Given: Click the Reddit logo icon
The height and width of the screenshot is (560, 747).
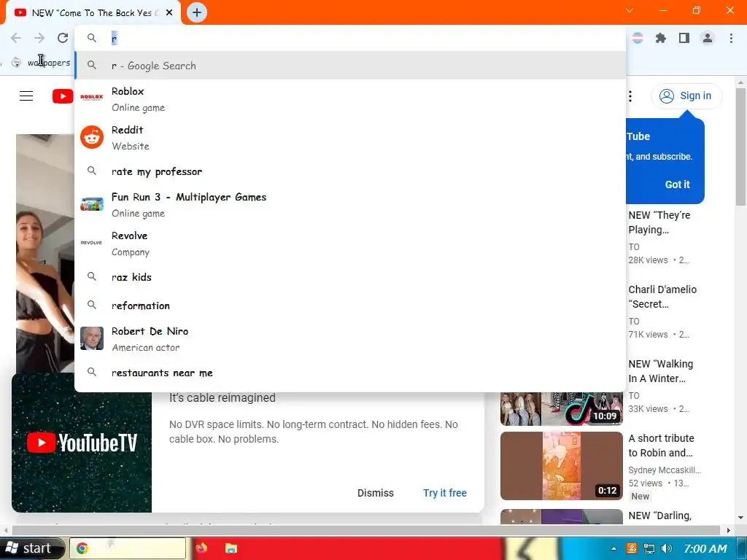Looking at the screenshot, I should point(92,137).
